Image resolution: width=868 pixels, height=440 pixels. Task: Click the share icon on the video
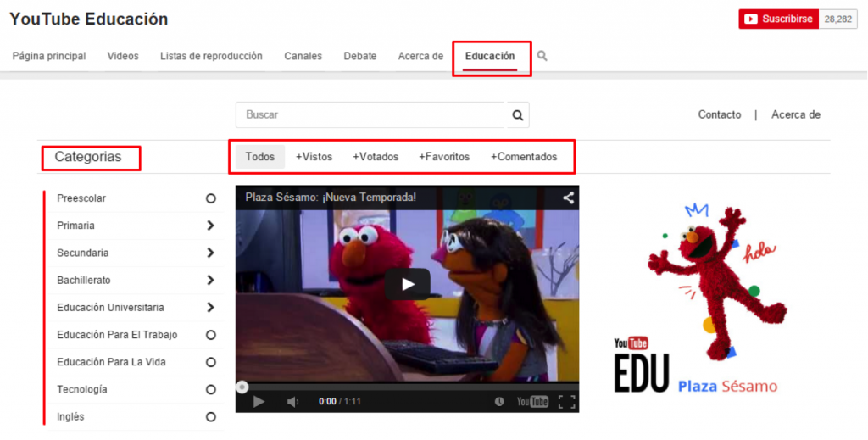tap(568, 198)
